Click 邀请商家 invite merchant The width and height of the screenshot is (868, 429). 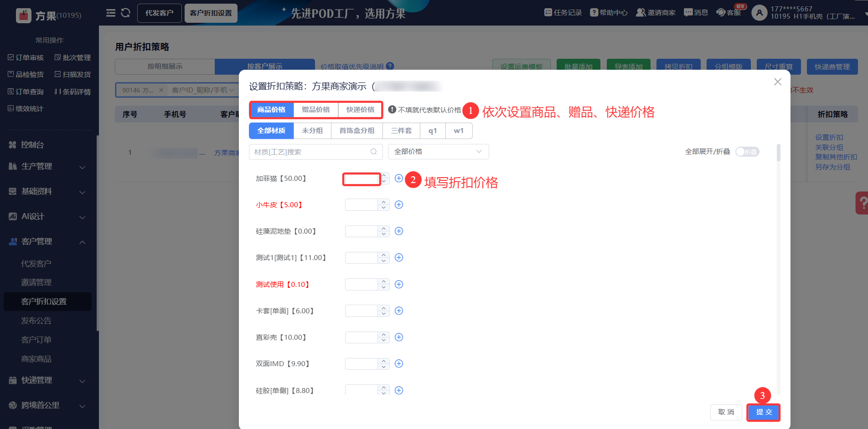(656, 13)
